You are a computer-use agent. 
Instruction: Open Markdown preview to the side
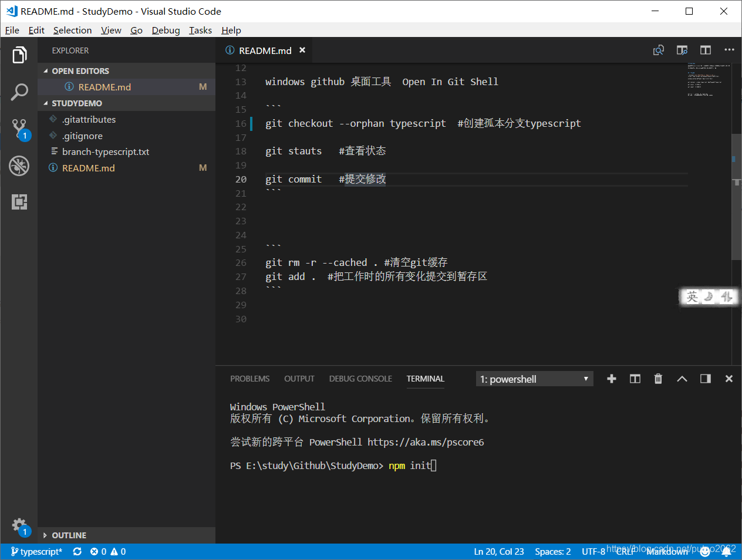(682, 50)
